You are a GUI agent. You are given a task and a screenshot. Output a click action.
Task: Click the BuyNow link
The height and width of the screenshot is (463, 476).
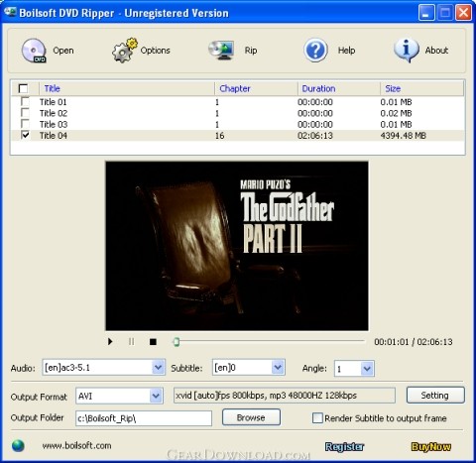coord(430,447)
